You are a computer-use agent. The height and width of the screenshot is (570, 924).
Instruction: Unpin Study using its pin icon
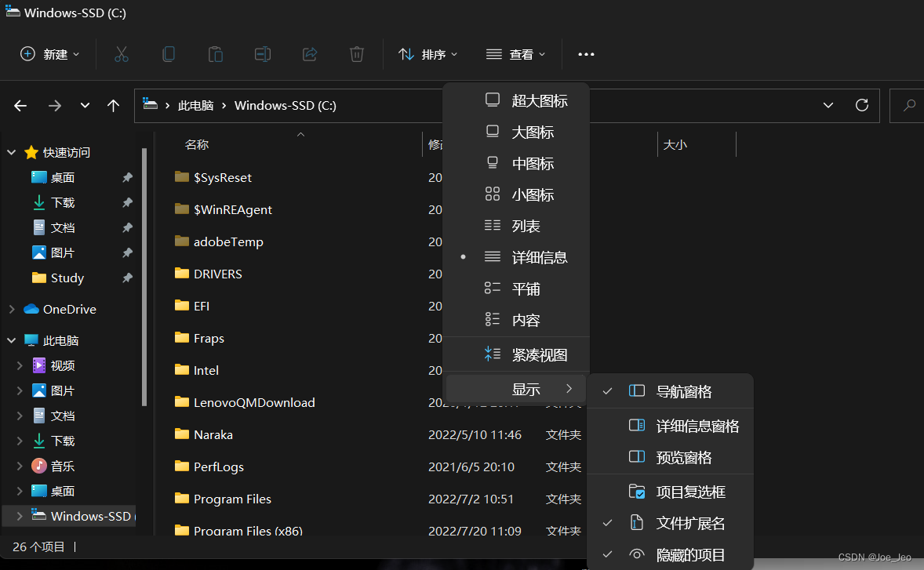(x=127, y=278)
